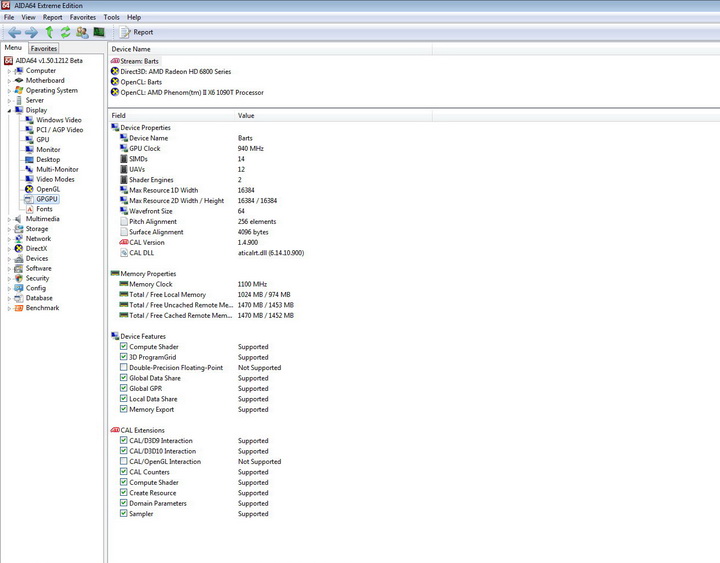Screen dimensions: 720x563
Task: Select the Video Modes icon
Action: point(29,179)
